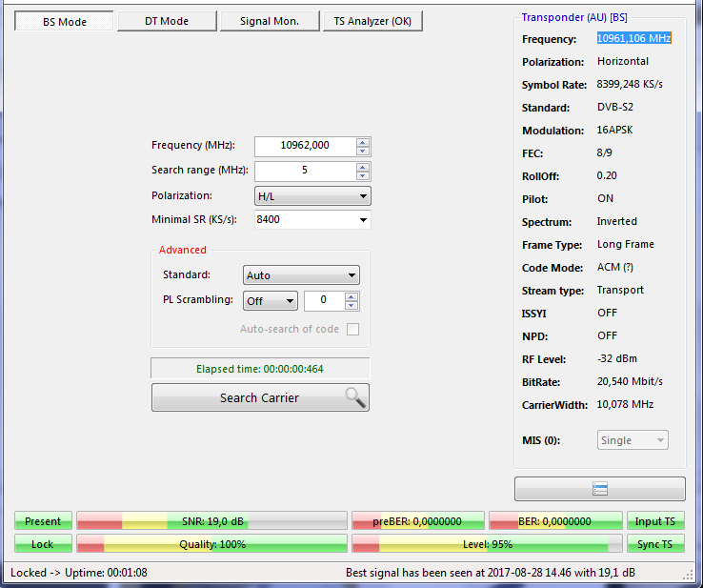This screenshot has width=703, height=588.
Task: Decrease Search range using the down arrow
Action: tap(363, 175)
